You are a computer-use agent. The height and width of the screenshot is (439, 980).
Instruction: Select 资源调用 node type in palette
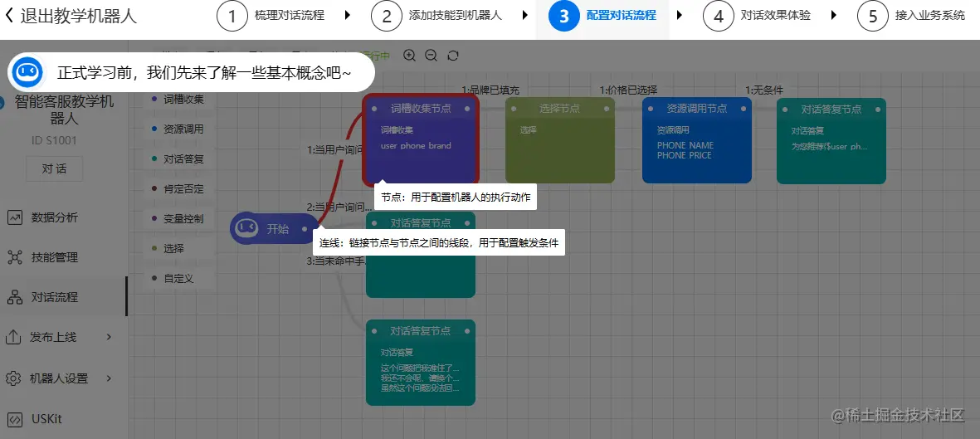coord(178,129)
